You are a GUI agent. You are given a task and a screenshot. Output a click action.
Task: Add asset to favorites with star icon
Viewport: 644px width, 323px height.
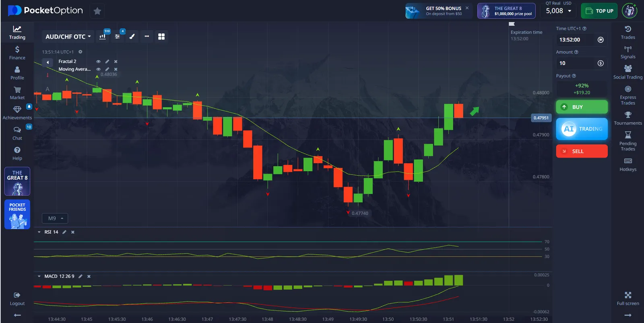pos(97,11)
